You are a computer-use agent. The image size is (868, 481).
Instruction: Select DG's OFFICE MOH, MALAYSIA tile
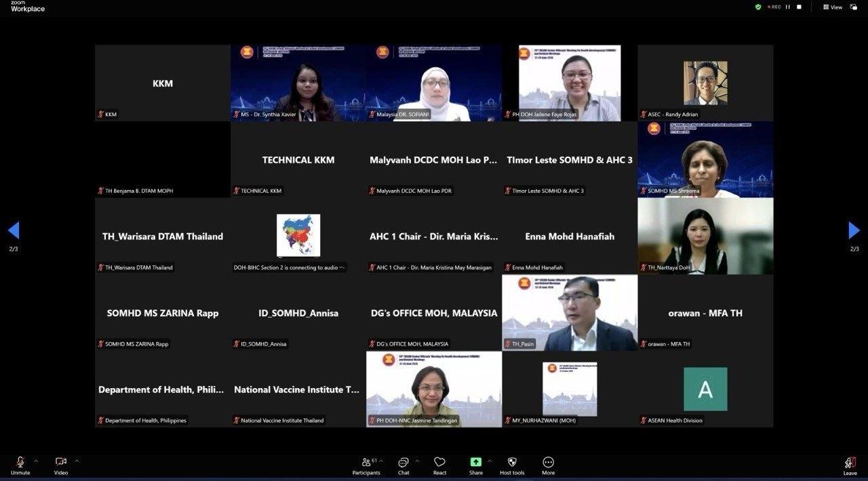click(x=434, y=313)
